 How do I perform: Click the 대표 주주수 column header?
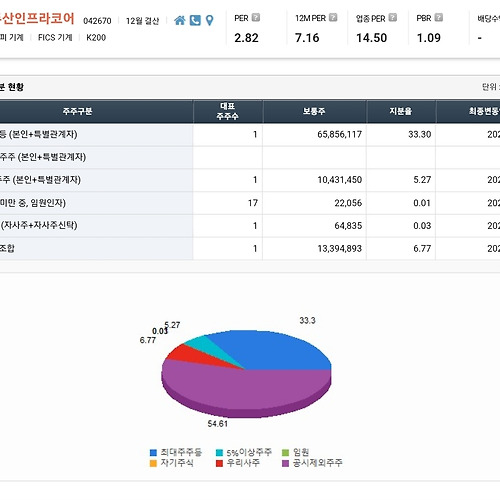coord(228,111)
